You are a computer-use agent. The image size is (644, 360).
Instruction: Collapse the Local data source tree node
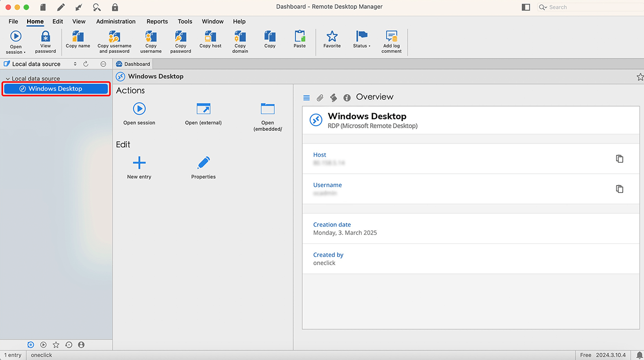point(8,79)
